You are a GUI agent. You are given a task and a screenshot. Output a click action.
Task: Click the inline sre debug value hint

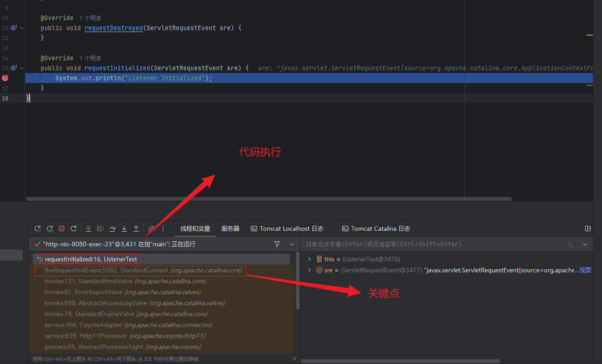click(x=425, y=68)
